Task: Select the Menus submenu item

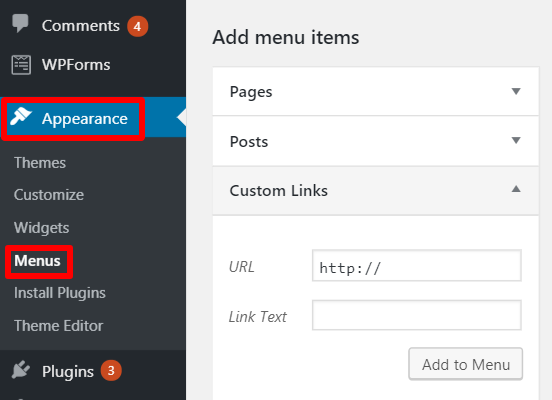Action: point(37,261)
